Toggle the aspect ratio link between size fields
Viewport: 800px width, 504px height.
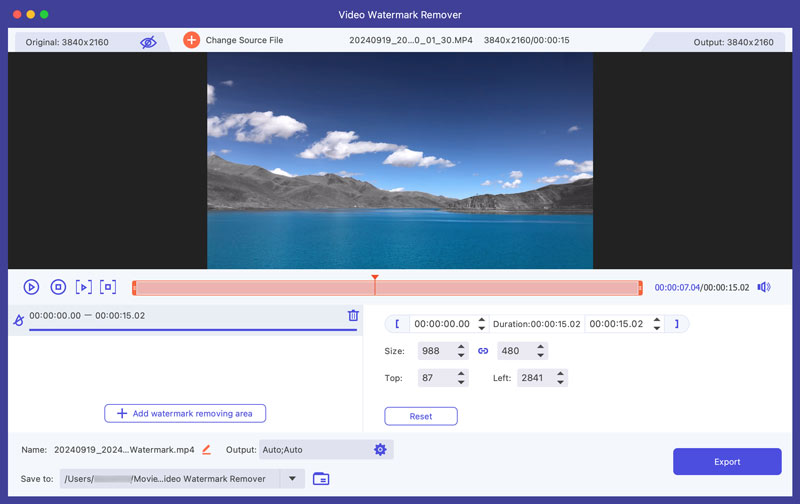[482, 351]
